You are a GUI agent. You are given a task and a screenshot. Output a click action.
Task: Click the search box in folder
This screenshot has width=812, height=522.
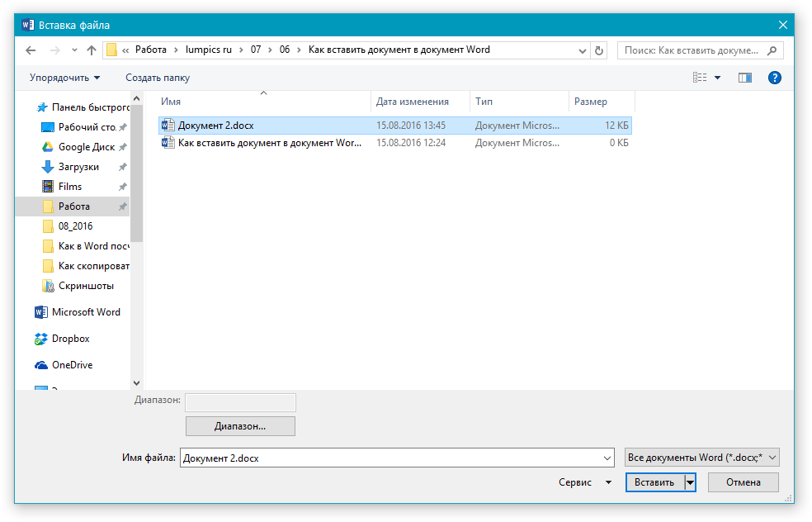tap(692, 50)
